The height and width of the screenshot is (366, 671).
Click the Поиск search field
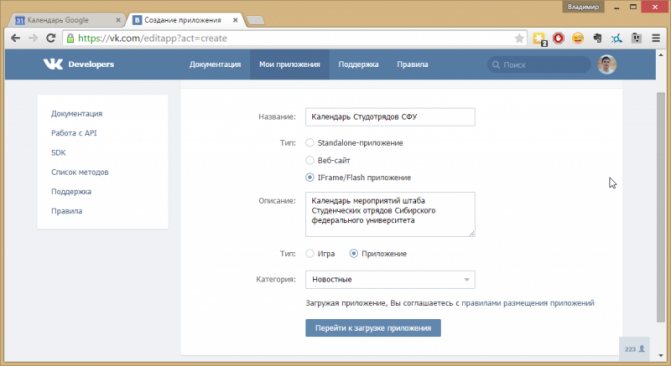point(539,65)
